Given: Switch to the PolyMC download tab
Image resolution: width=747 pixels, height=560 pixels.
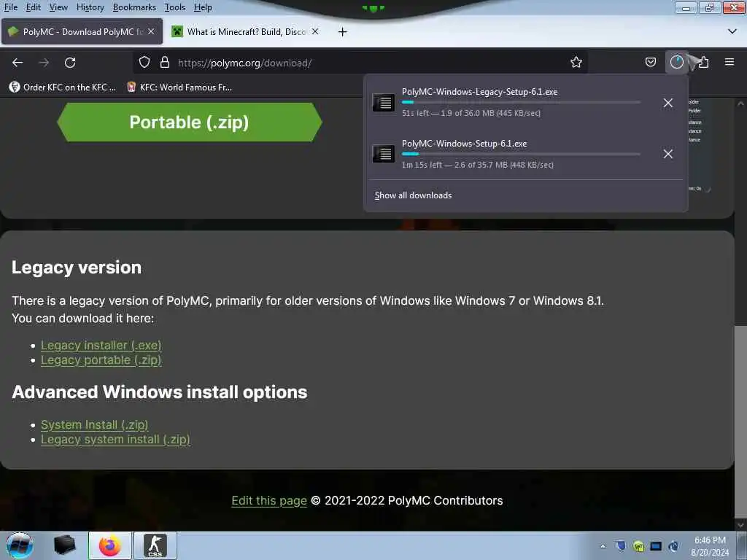Looking at the screenshot, I should tap(82, 31).
